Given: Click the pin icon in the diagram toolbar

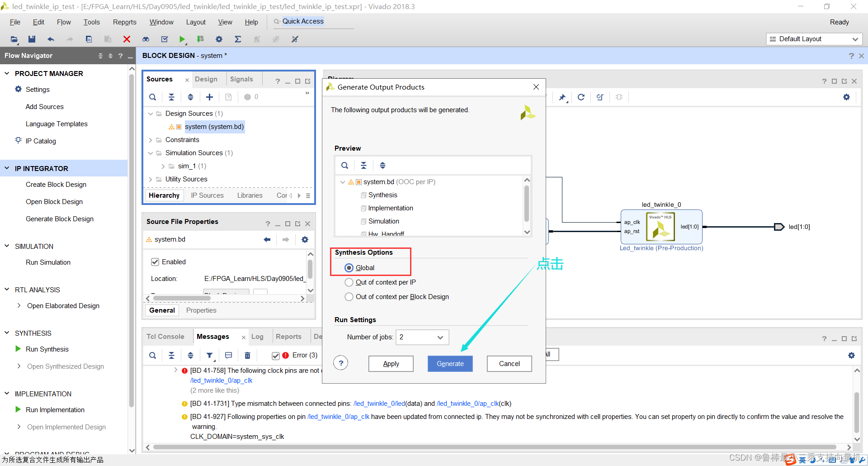Looking at the screenshot, I should click(x=562, y=97).
